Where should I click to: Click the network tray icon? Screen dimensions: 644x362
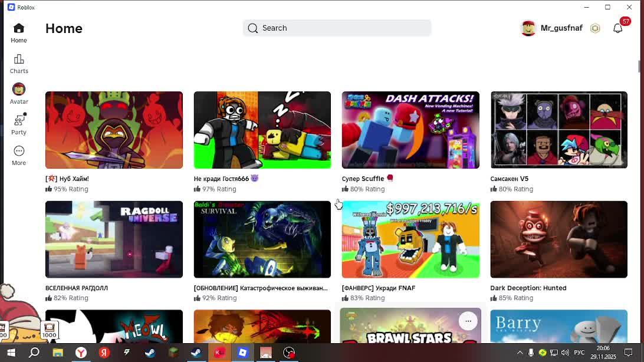pos(554,353)
